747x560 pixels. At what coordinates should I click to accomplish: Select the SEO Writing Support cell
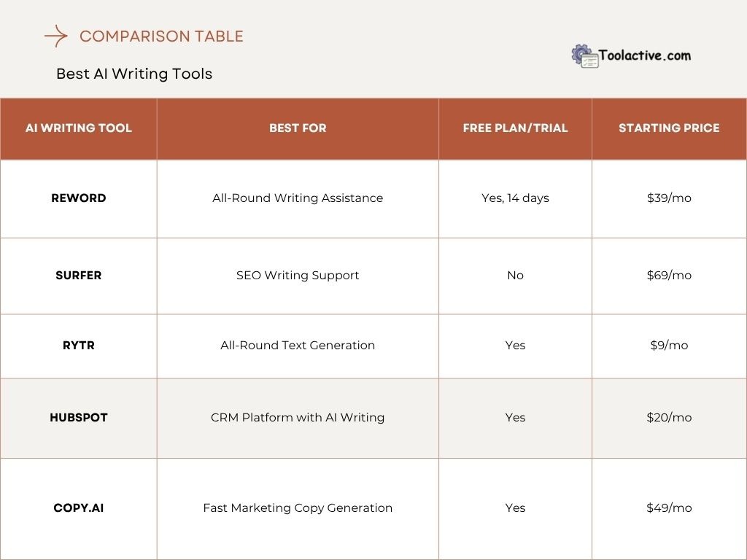pyautogui.click(x=298, y=276)
